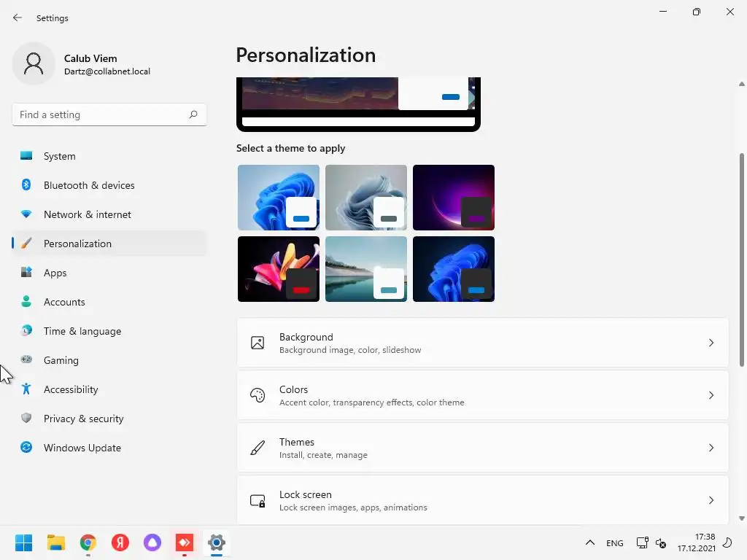Click the System monitor icon

pos(26,156)
